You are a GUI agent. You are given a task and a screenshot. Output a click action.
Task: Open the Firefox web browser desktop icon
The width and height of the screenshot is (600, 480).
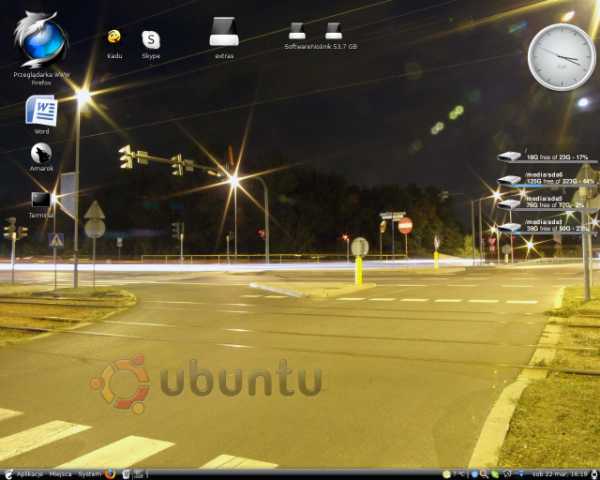click(41, 39)
